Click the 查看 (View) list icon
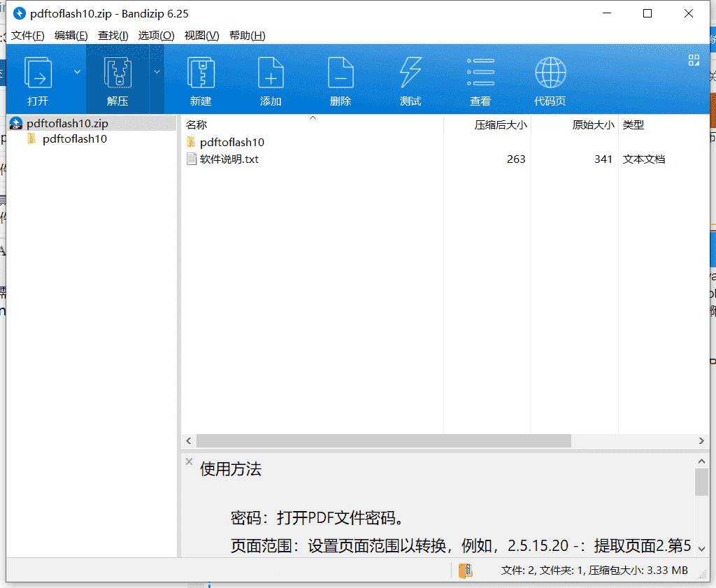This screenshot has height=588, width=716. point(480,73)
